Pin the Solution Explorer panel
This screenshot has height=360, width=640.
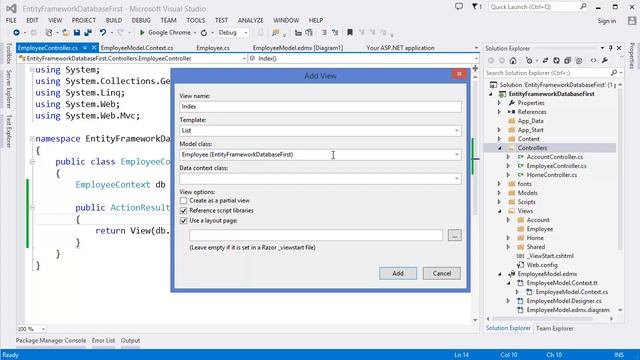pos(611,48)
